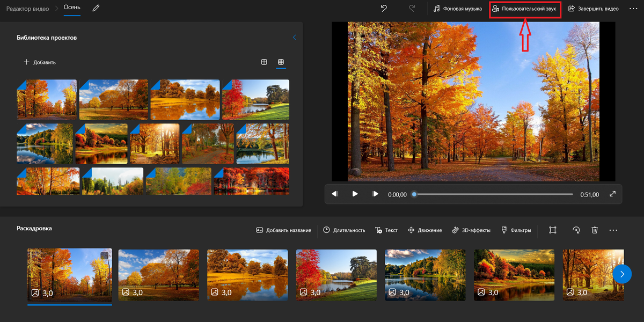Open the storyboard more options menu
The height and width of the screenshot is (322, 644).
(x=613, y=230)
